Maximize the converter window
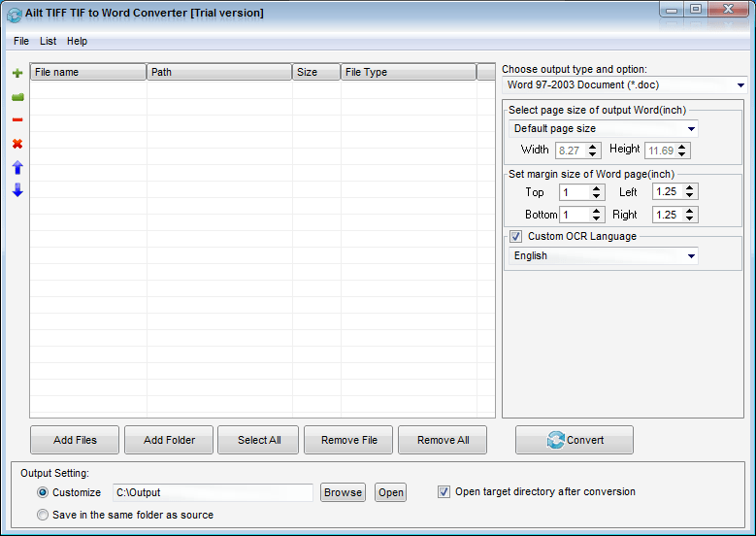Viewport: 756px width, 536px height. (x=696, y=10)
